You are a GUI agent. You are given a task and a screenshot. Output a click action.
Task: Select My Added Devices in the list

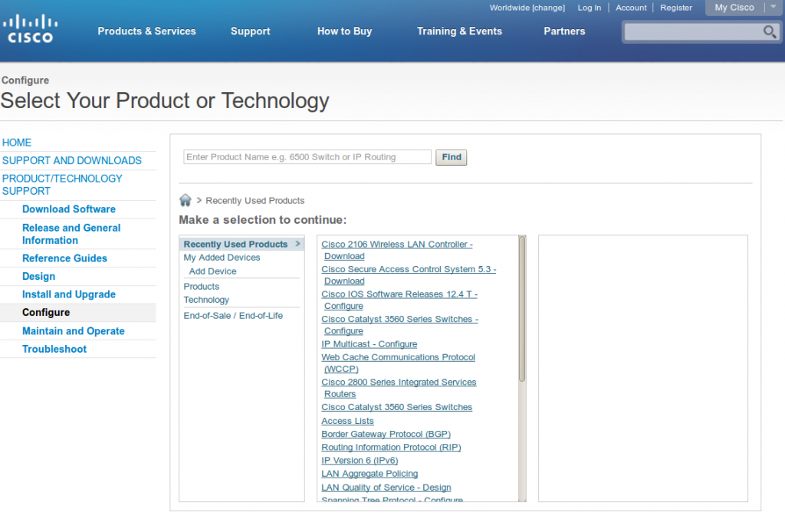(x=222, y=257)
